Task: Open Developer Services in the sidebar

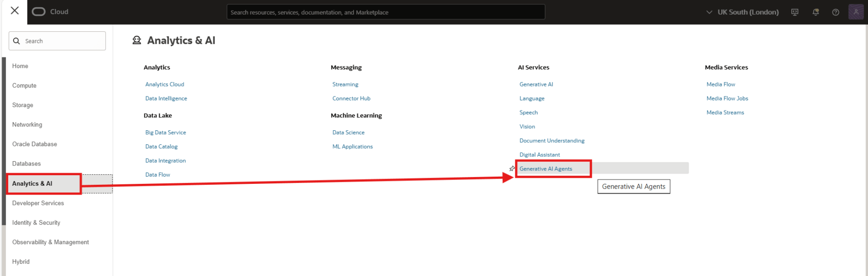Action: click(38, 203)
